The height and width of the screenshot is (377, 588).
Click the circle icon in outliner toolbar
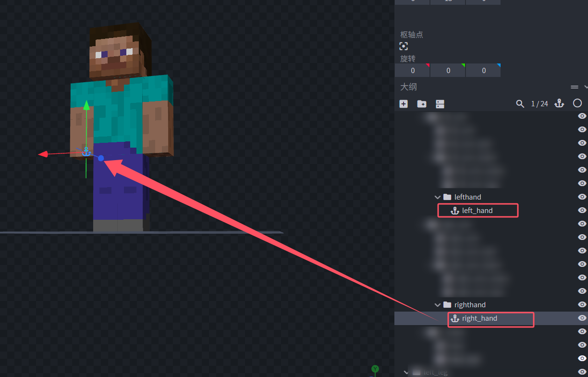(577, 103)
